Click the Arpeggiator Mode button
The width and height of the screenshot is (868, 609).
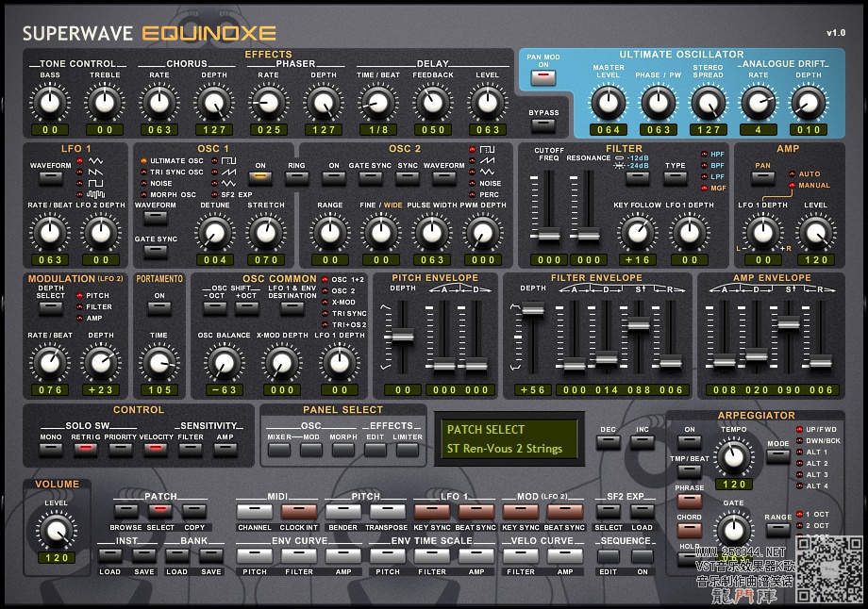777,455
